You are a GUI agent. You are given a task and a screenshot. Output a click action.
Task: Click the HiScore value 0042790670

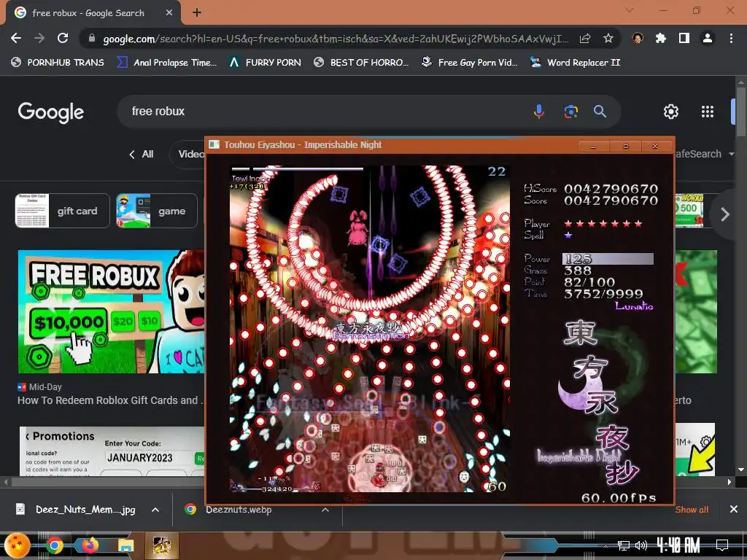[611, 189]
